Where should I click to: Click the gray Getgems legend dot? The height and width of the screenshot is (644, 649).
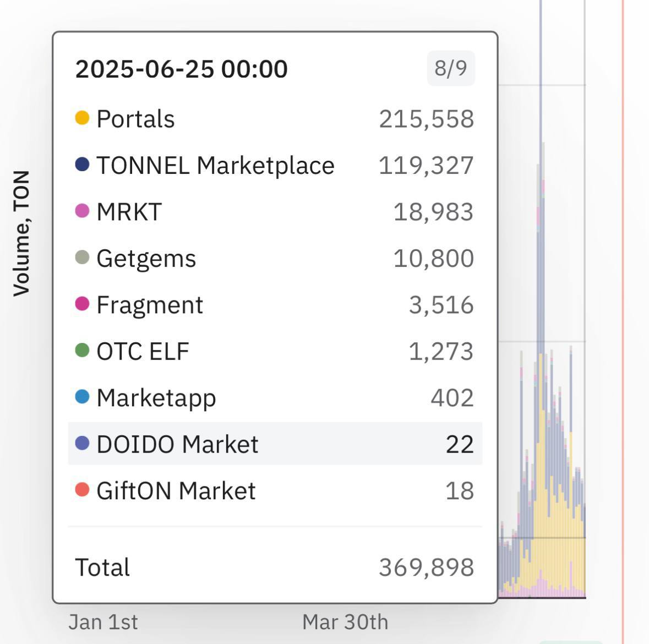click(82, 258)
